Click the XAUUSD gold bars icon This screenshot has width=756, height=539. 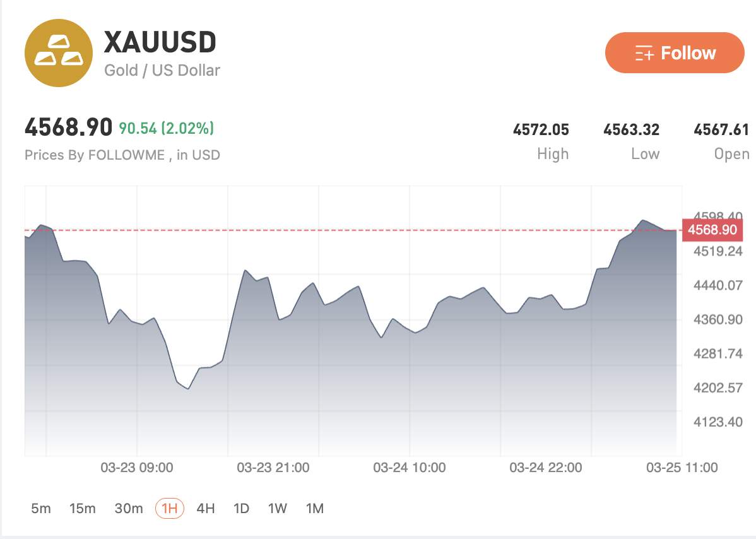tap(58, 52)
